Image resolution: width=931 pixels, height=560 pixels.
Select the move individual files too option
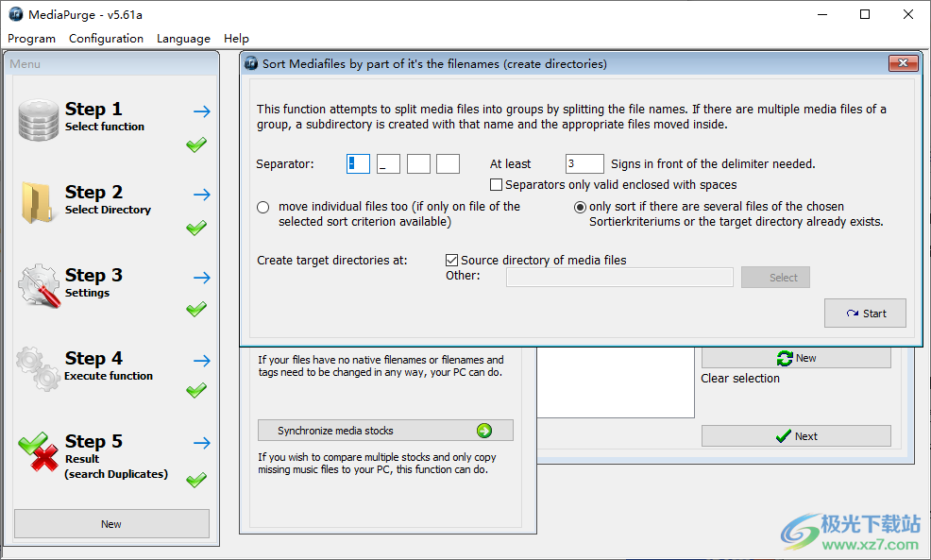point(263,207)
